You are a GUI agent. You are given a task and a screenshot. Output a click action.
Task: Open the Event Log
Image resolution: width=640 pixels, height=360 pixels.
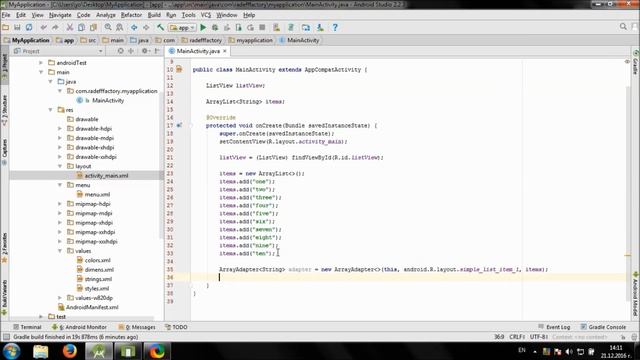(x=554, y=327)
